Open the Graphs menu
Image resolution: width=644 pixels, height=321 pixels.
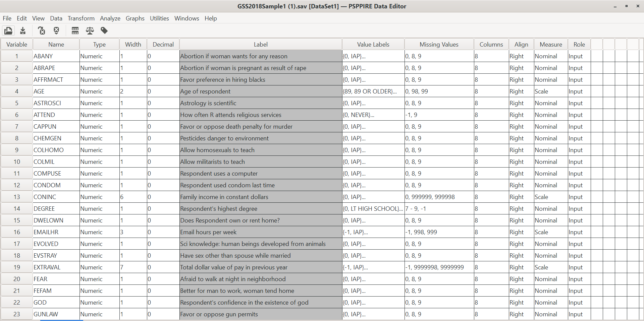pyautogui.click(x=135, y=18)
